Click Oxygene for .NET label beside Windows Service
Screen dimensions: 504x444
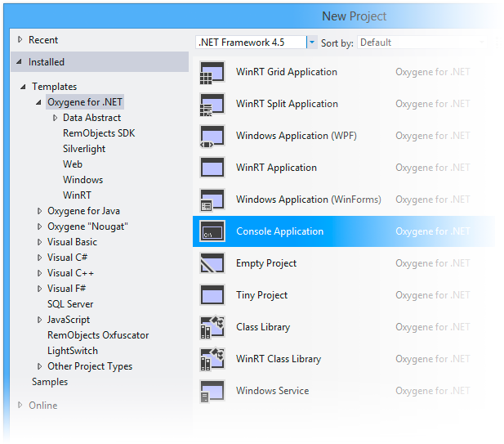tap(433, 391)
